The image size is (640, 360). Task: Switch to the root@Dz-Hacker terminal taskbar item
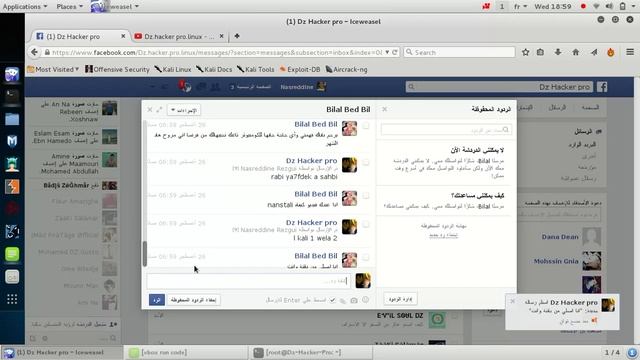[310, 352]
